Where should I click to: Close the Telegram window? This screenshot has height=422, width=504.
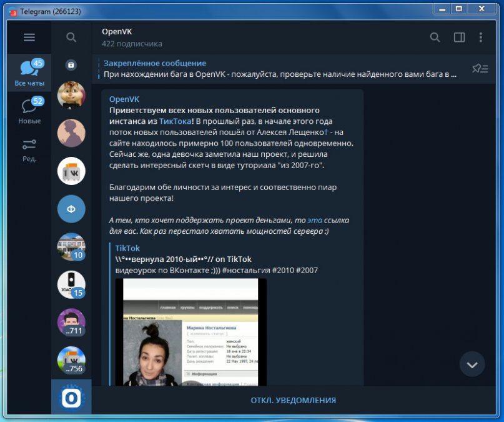(482, 9)
